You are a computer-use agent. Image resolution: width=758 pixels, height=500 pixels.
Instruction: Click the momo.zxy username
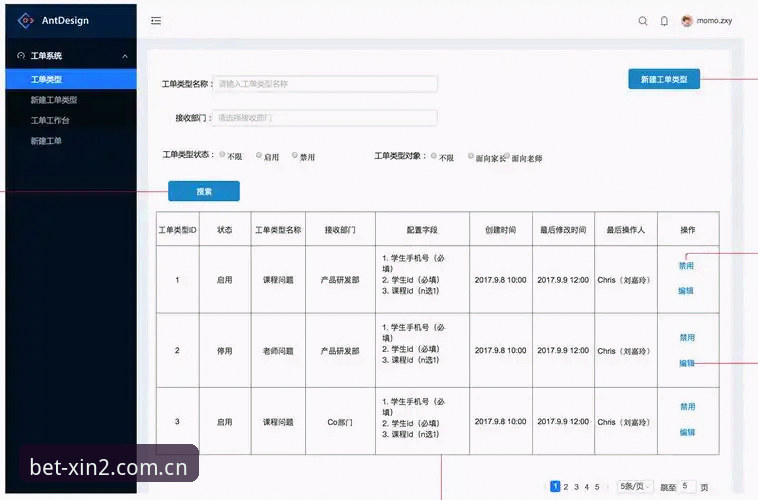(x=714, y=21)
